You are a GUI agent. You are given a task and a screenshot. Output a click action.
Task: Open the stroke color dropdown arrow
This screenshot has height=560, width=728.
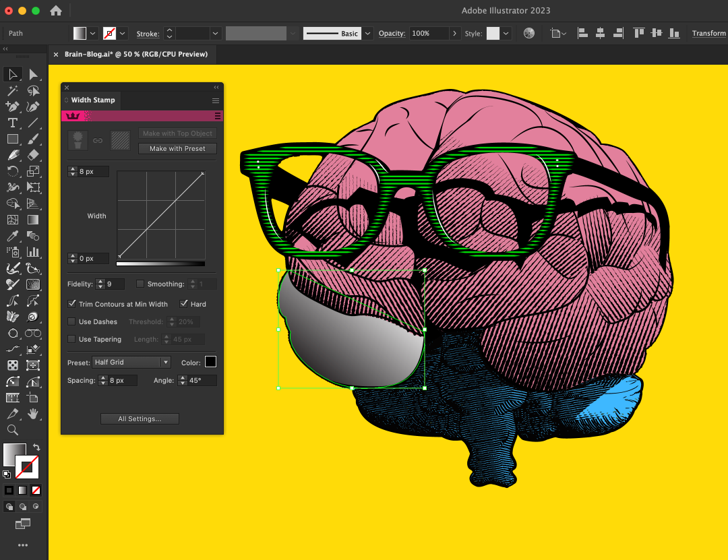(x=123, y=34)
